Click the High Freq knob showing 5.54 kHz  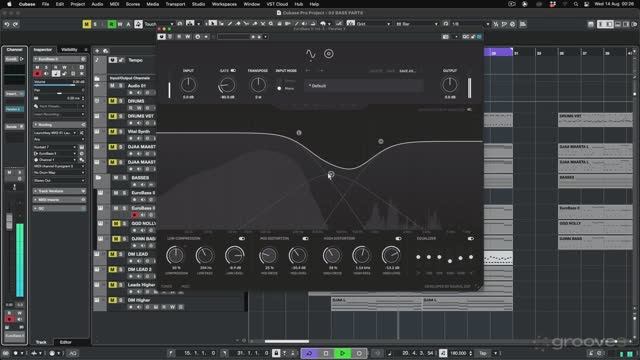tap(361, 256)
